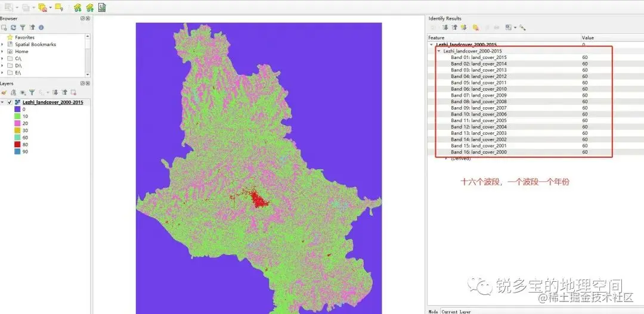644x314 pixels.
Task: Click Expand New Results icon in Identify Results
Action: [464, 27]
